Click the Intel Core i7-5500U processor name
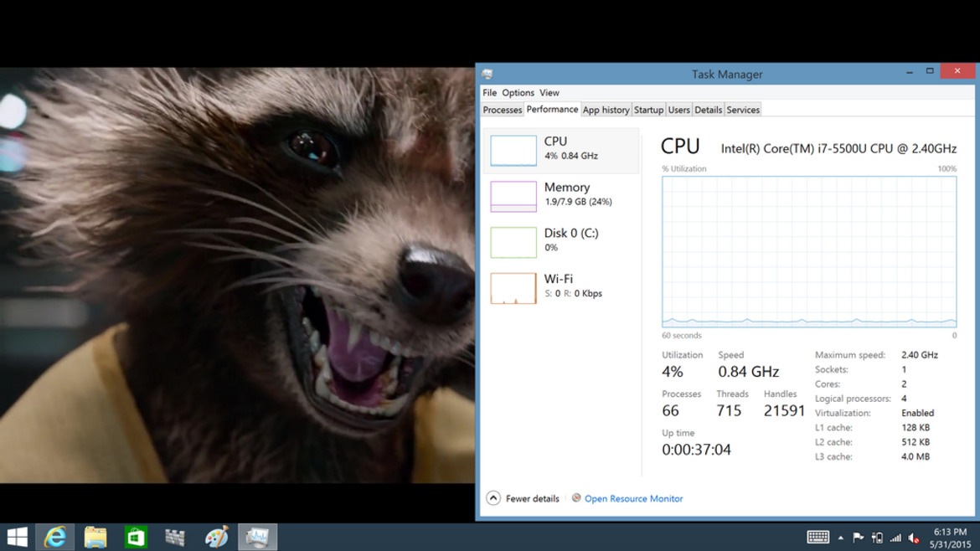This screenshot has width=980, height=551. tap(838, 149)
